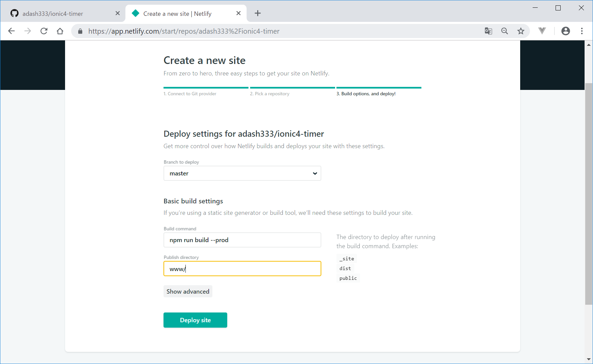
Task: Open the Chrome profile account icon
Action: tap(565, 31)
